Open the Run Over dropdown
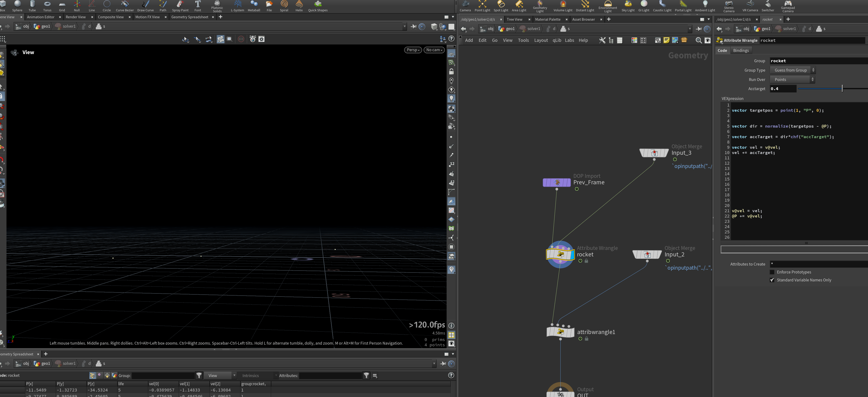Screen dimensions: 868x397 coord(793,80)
